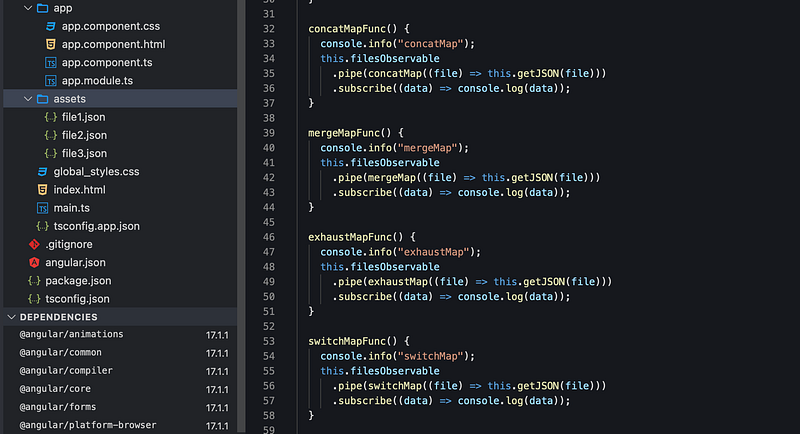The image size is (800, 434).
Task: Open index.html file
Action: click(x=80, y=190)
